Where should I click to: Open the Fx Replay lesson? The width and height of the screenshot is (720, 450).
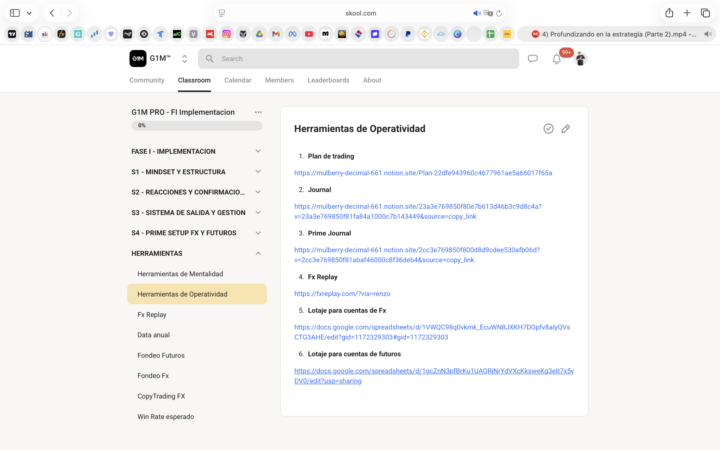click(197, 315)
